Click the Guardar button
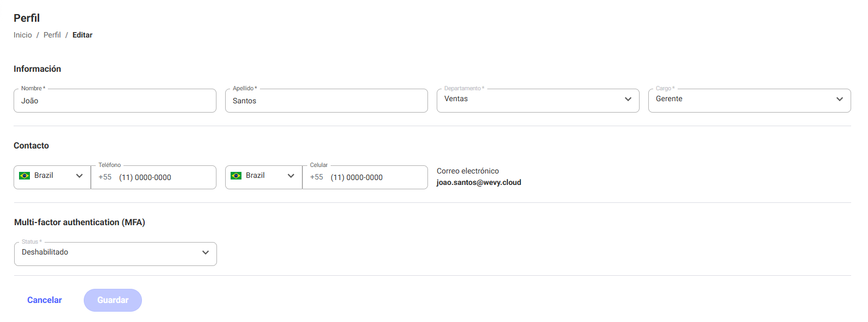Image resolution: width=868 pixels, height=322 pixels. (113, 300)
